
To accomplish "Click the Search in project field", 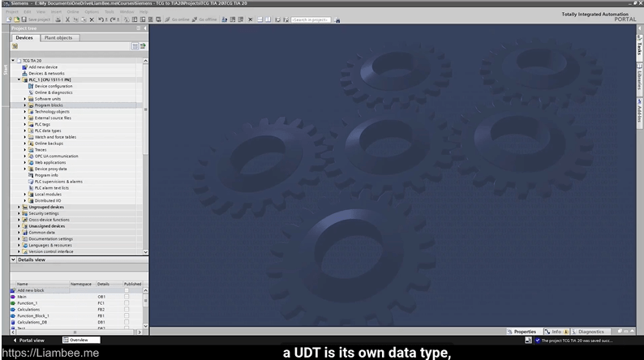I will pyautogui.click(x=311, y=19).
